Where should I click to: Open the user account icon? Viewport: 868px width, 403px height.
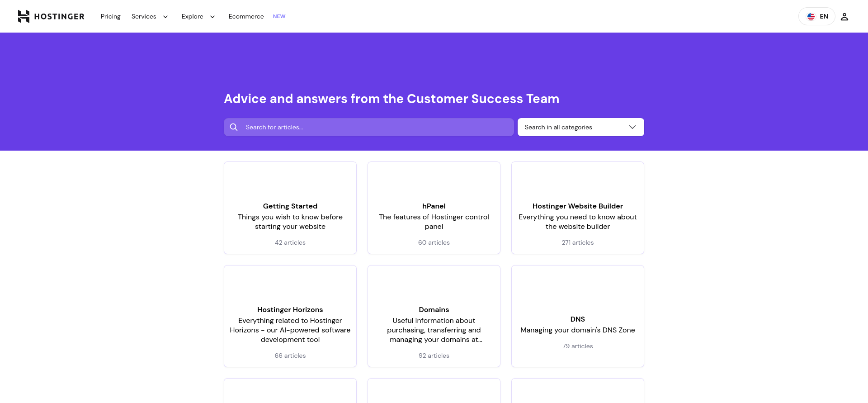pyautogui.click(x=844, y=17)
